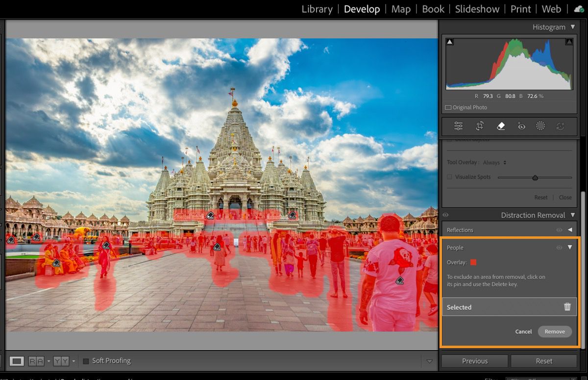Enable the Visualize Spots checkbox
This screenshot has width=588, height=380.
click(449, 177)
